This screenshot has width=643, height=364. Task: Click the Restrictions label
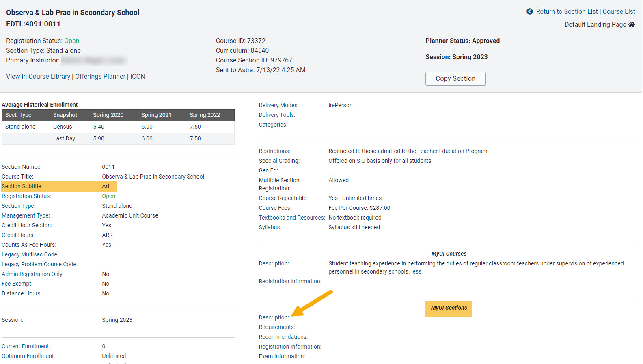(x=274, y=151)
